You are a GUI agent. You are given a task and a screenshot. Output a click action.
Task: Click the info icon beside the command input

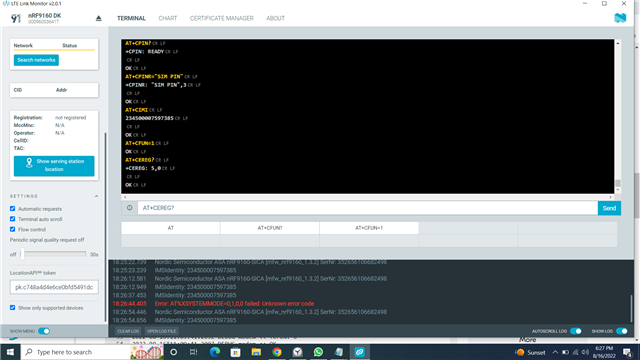(129, 208)
